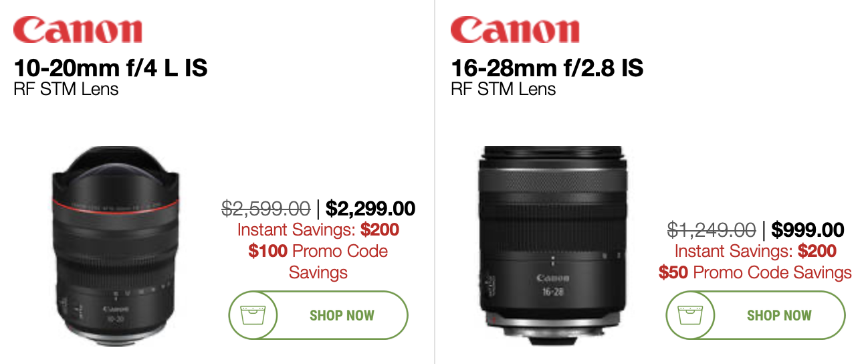Click Instant Savings $200 under $999.00
The height and width of the screenshot is (364, 868).
[756, 251]
